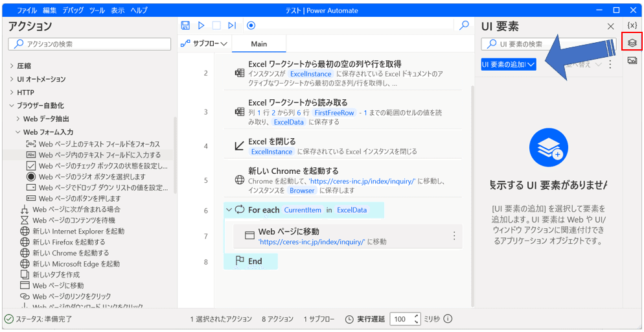Collapse the ブラウザー自動化 category
644x332 pixels.
tap(11, 106)
